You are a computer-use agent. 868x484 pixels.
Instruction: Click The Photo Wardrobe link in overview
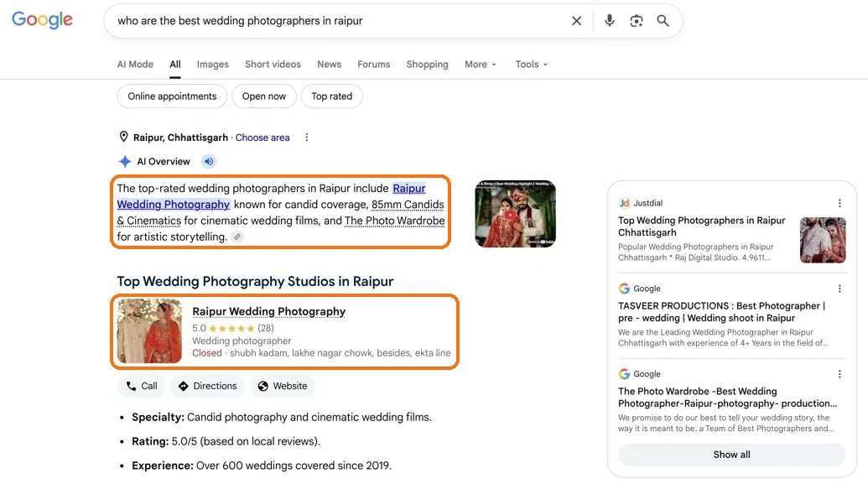[x=395, y=221]
